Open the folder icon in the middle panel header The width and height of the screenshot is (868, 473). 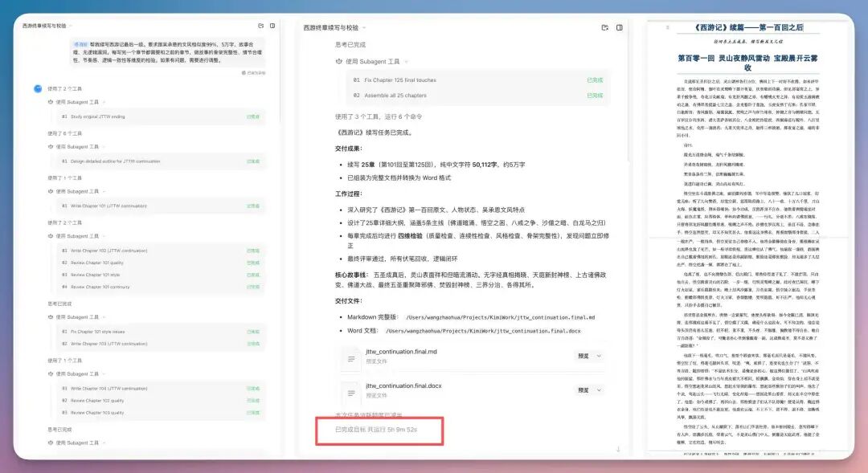point(605,27)
